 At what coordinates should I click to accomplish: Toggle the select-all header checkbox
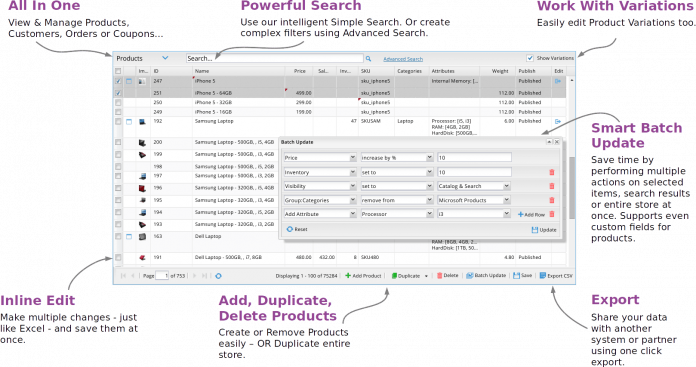click(118, 71)
